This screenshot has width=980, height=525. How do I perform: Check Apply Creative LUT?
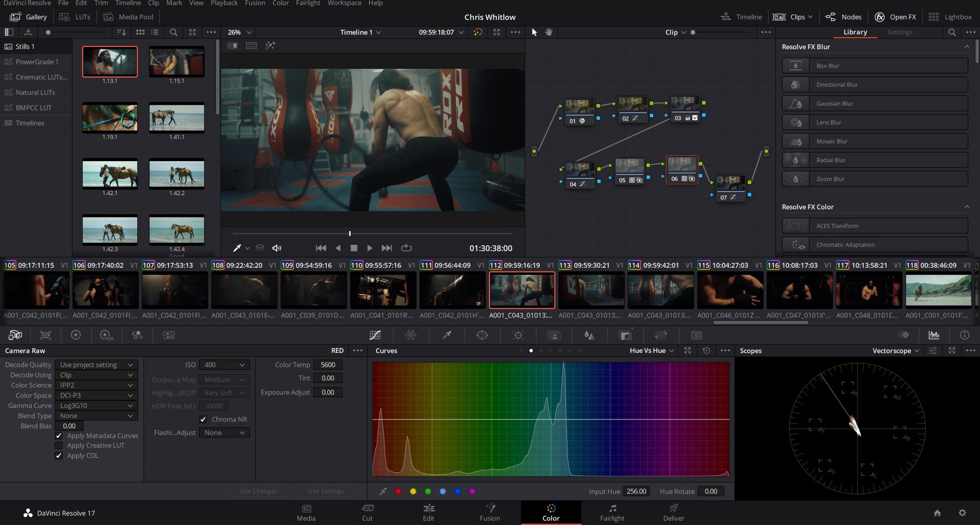pyautogui.click(x=59, y=445)
